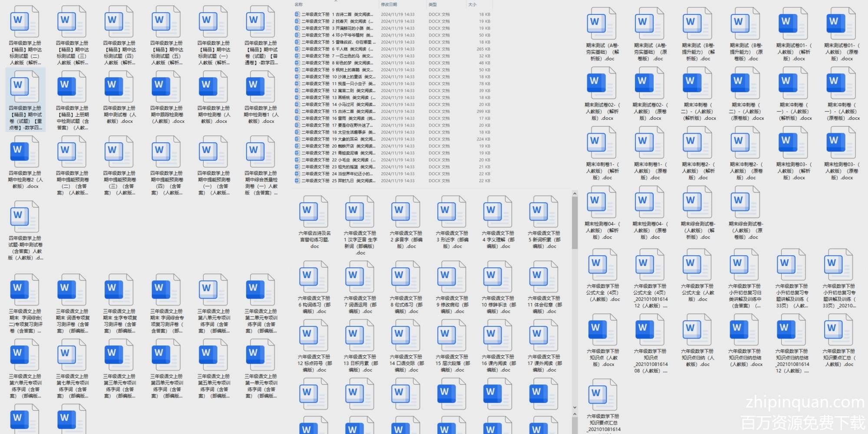This screenshot has width=868, height=434.
Task: Select the 六年级语文下册 4 字义理解 file icon
Action: 498,212
